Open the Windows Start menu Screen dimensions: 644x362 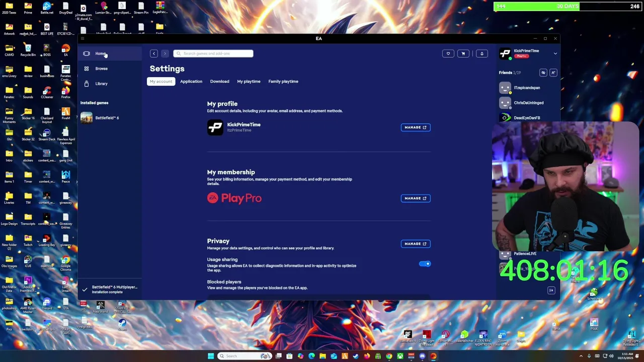210,356
